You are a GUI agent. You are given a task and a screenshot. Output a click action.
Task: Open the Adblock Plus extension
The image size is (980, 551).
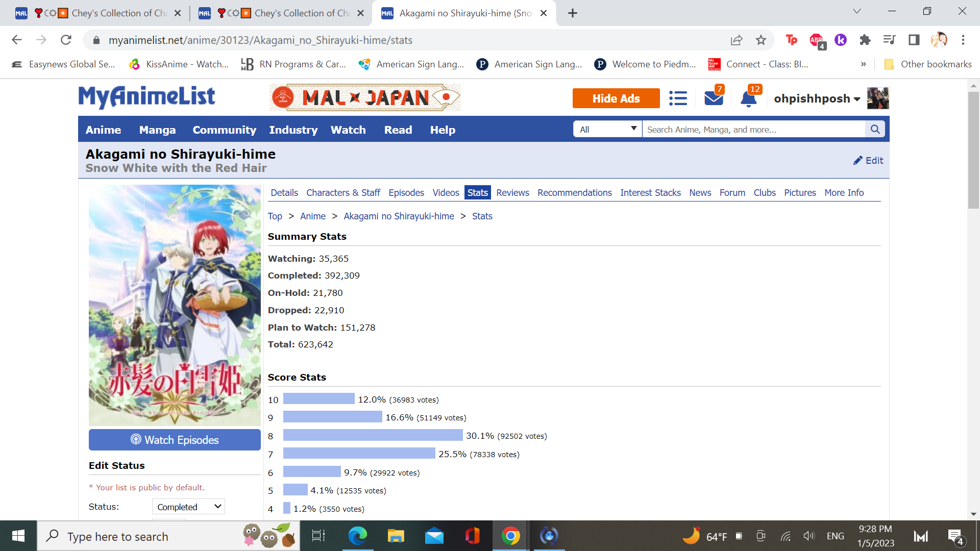[817, 40]
